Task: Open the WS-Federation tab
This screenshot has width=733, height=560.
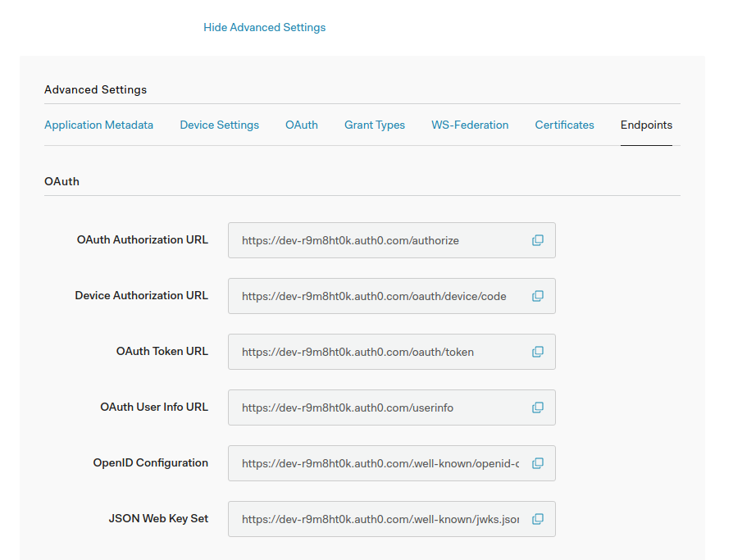Action: click(470, 125)
